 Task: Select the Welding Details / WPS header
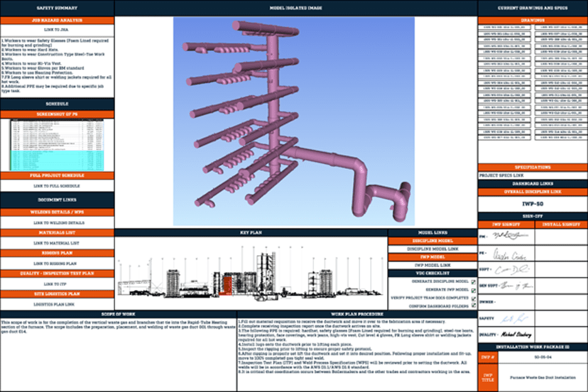click(x=57, y=212)
